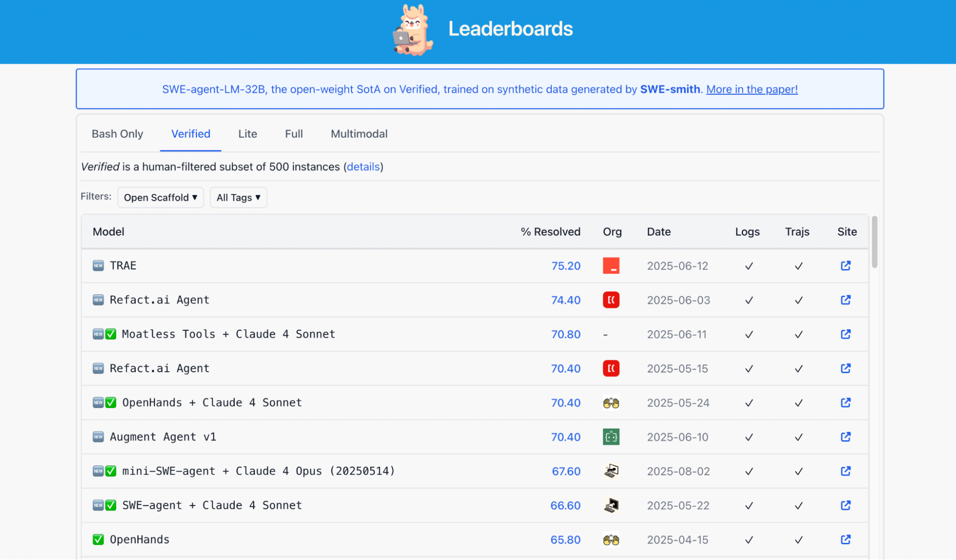Click green checkmark badge on Moatless Tools
Screen dimensions: 956x560
click(x=111, y=334)
